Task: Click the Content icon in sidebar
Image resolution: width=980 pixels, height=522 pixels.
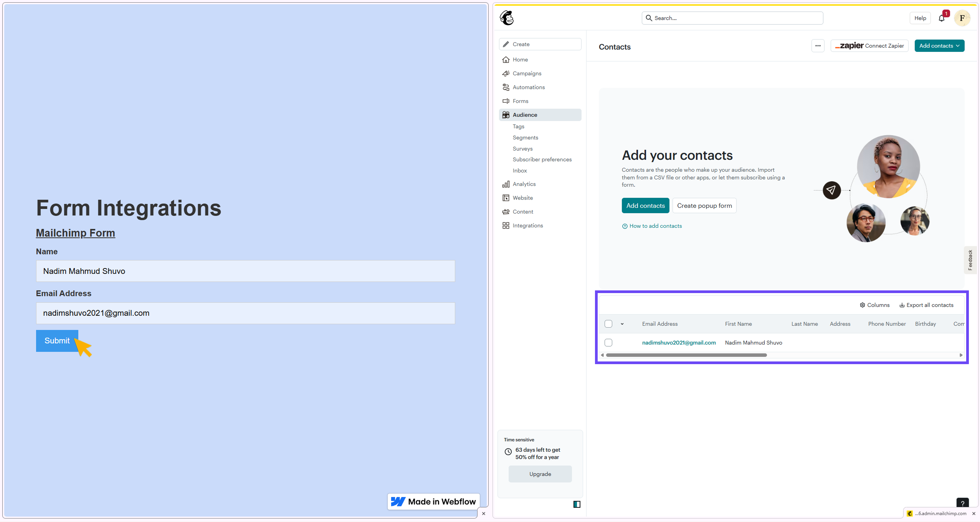Action: [x=506, y=212]
